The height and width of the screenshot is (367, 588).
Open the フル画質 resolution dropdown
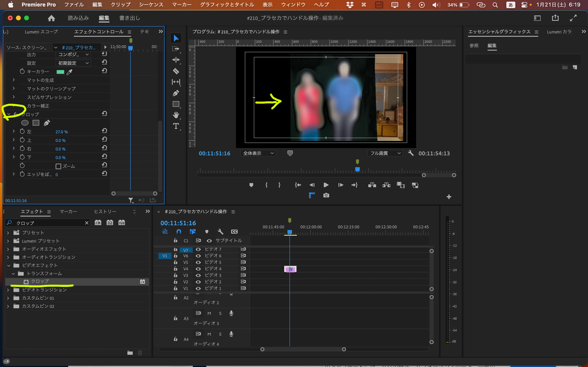point(385,153)
